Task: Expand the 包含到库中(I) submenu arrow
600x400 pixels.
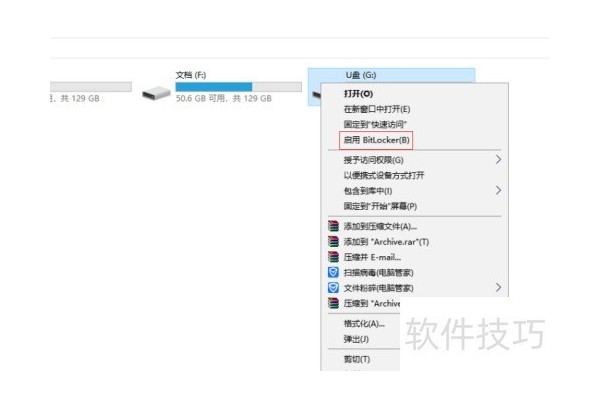Action: (x=498, y=190)
